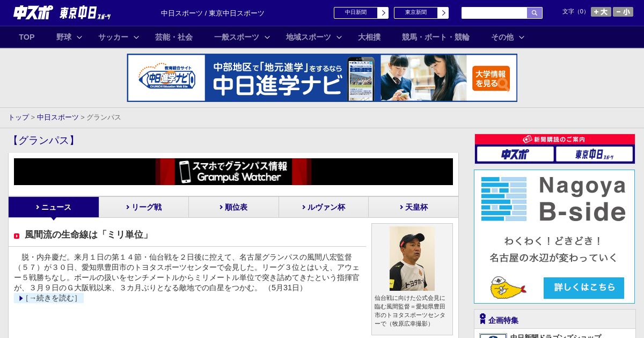Click the Grampus Watcher banner
644x338 pixels.
click(x=233, y=172)
